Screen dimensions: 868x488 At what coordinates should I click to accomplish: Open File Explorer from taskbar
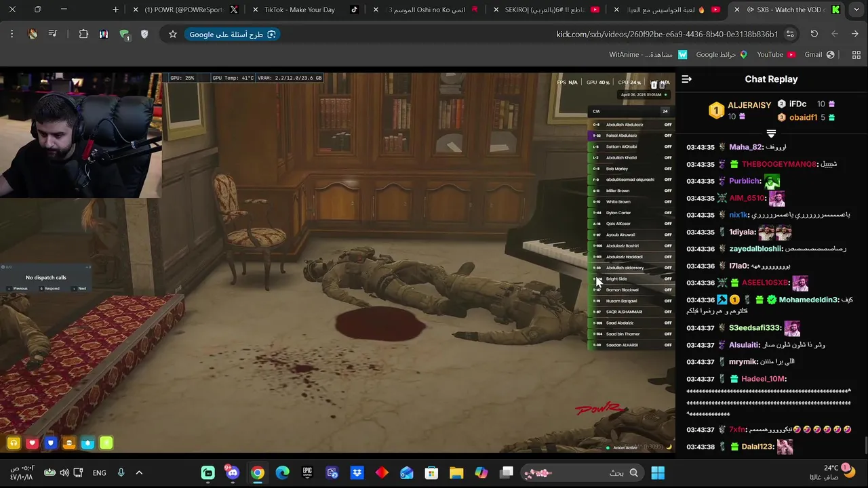(456, 472)
